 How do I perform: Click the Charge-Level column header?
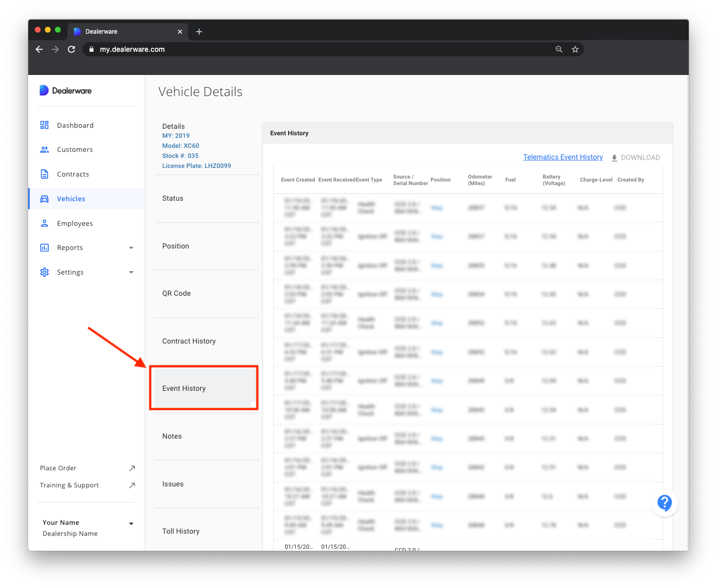596,180
